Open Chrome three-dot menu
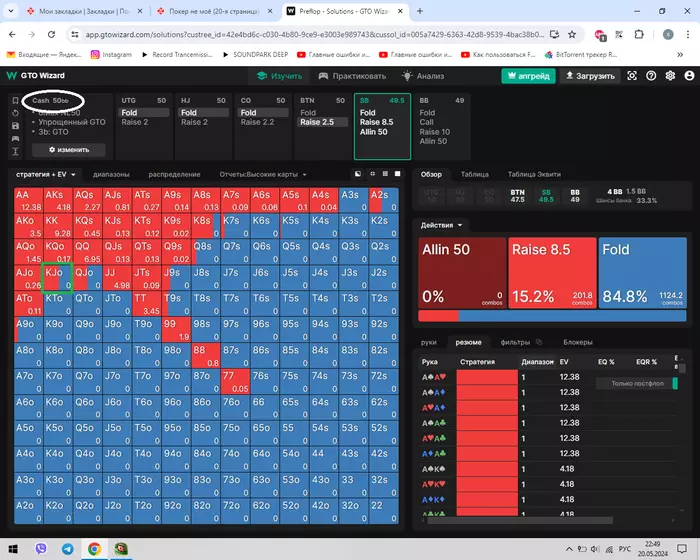The image size is (700, 560). (x=688, y=34)
